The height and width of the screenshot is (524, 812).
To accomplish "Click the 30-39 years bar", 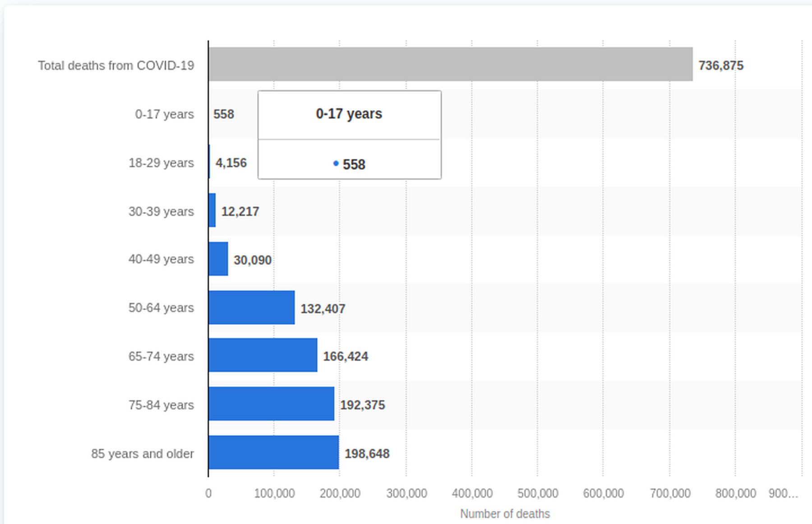I will pos(212,210).
